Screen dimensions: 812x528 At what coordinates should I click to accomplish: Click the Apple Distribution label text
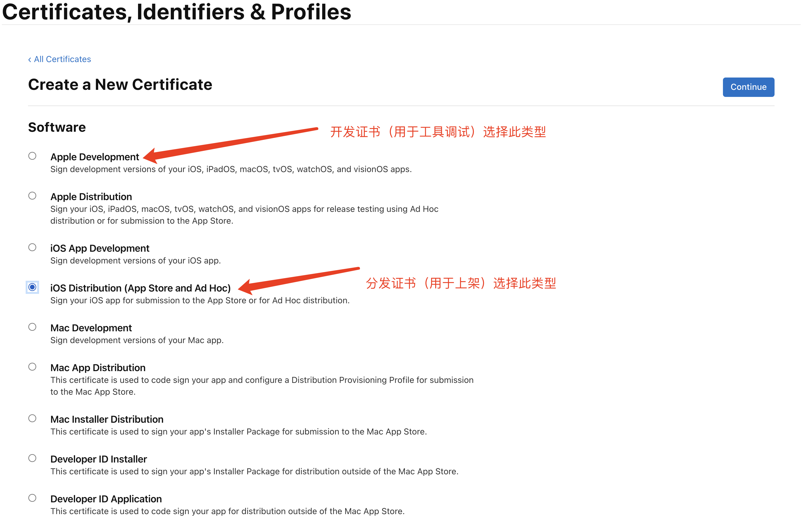(91, 197)
